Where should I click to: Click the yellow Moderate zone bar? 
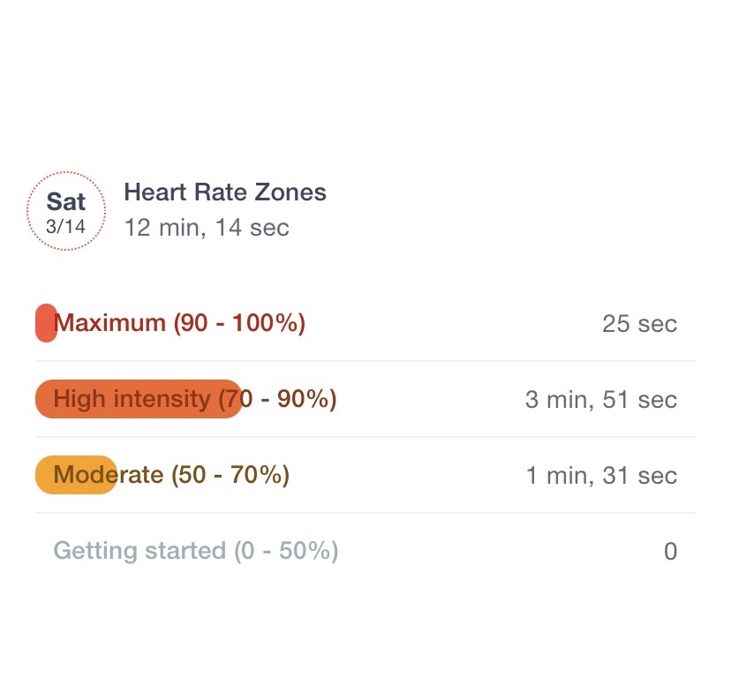coord(76,475)
